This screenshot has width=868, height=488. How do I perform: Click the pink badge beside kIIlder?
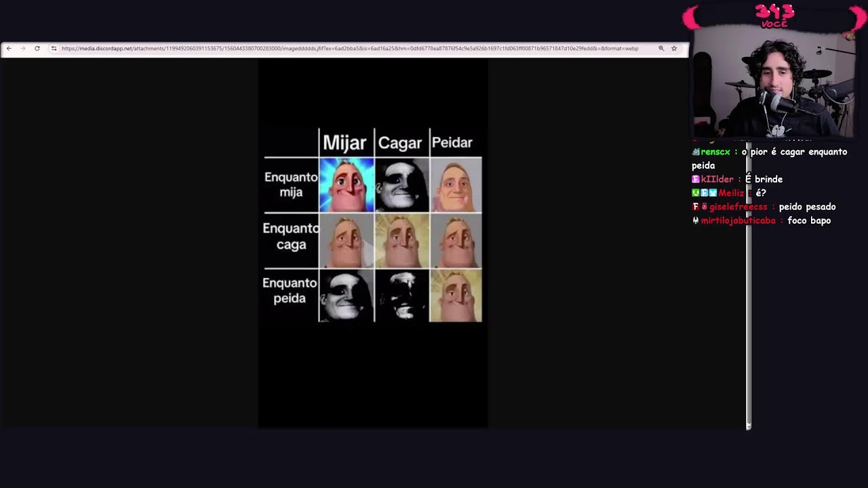coord(696,180)
